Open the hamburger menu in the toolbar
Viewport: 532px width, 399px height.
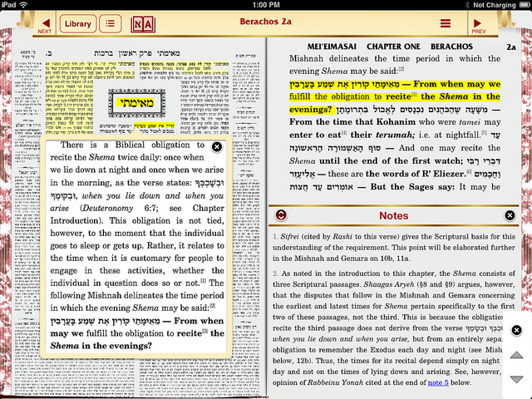tap(446, 24)
